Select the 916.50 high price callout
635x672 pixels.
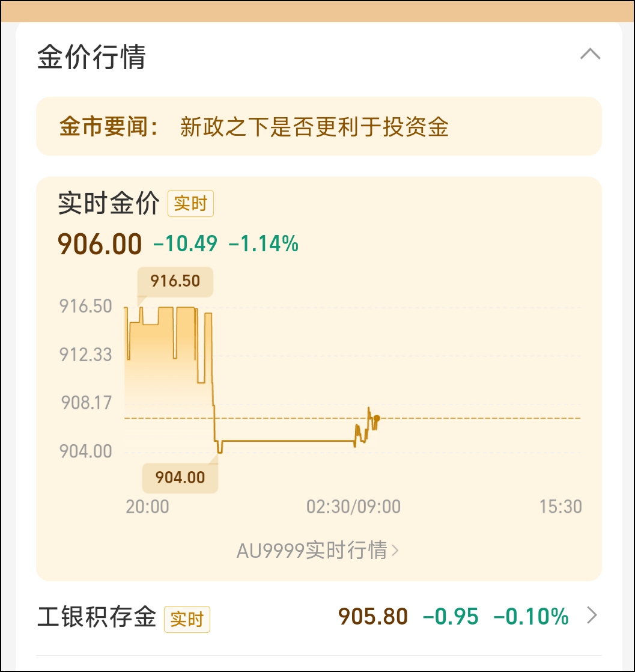[175, 281]
